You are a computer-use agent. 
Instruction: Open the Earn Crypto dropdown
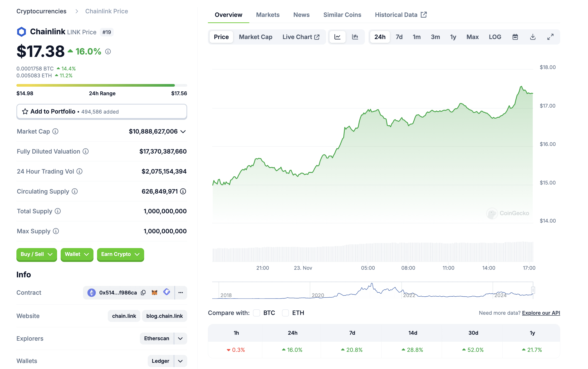(120, 254)
